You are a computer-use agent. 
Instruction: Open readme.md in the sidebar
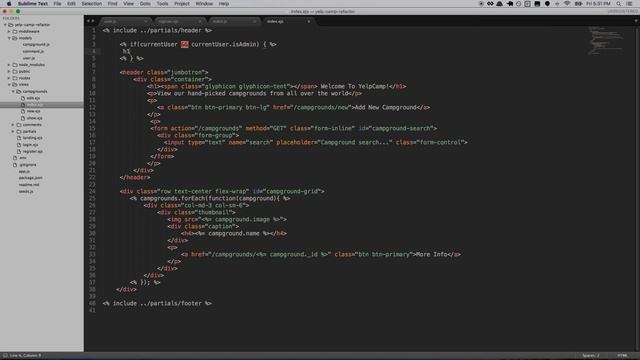(29, 185)
